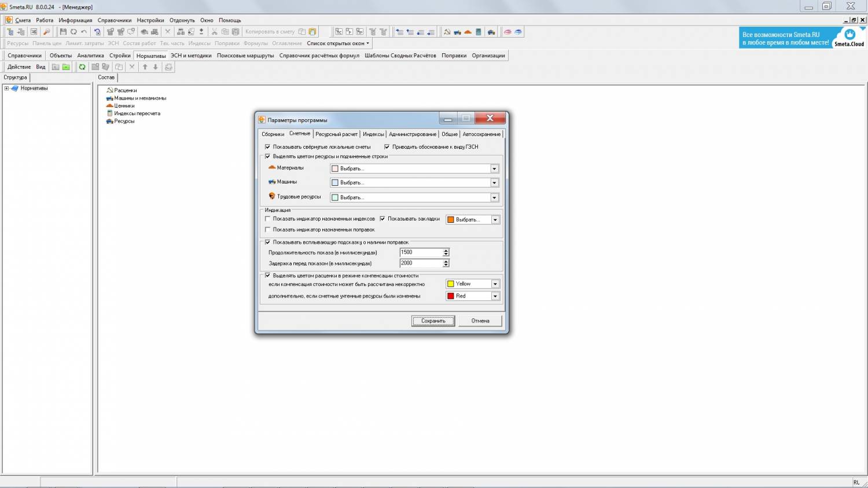
Task: Open the 'ЭСН и методики' tab
Action: point(191,56)
